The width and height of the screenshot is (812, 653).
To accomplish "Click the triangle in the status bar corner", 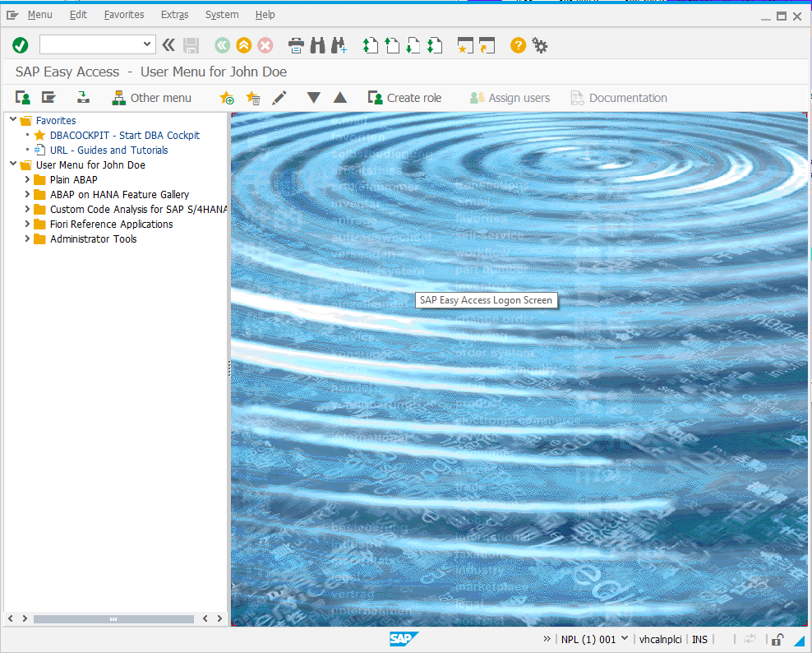I will [x=799, y=641].
